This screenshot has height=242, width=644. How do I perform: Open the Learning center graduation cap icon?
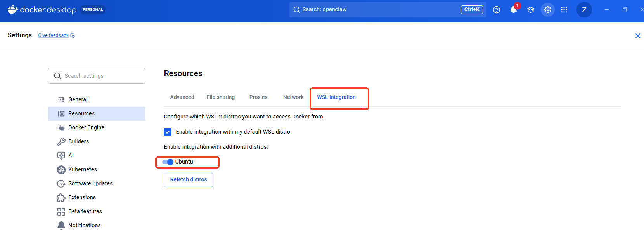point(531,10)
